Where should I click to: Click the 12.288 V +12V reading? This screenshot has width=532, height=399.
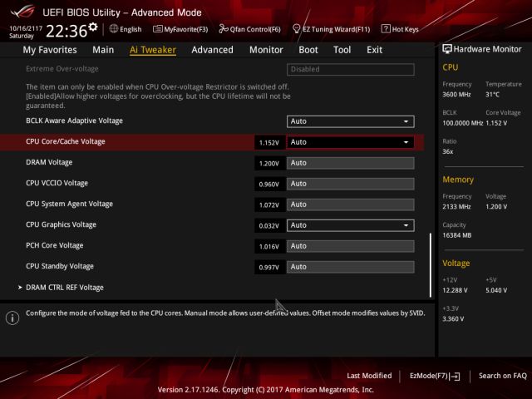click(455, 290)
